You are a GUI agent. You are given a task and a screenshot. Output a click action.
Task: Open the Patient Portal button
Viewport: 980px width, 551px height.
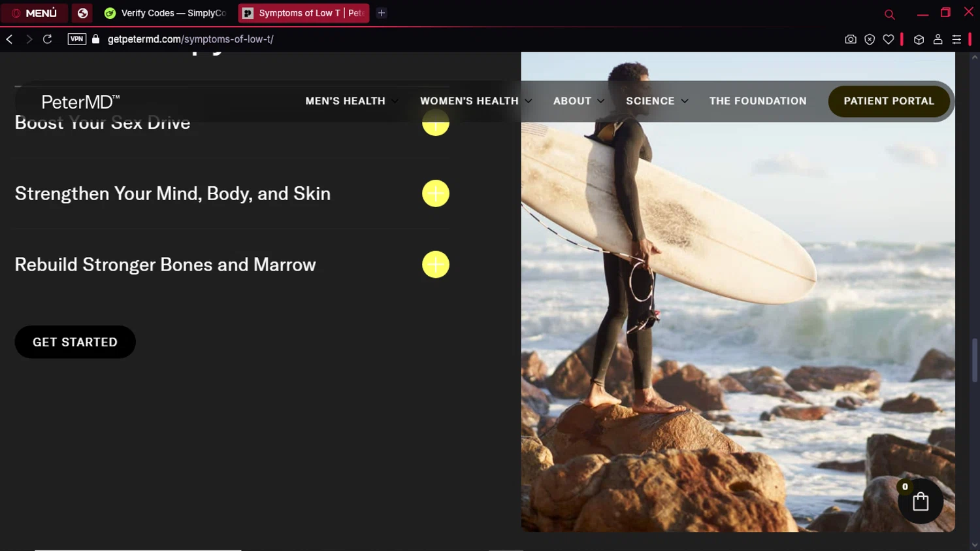889,101
